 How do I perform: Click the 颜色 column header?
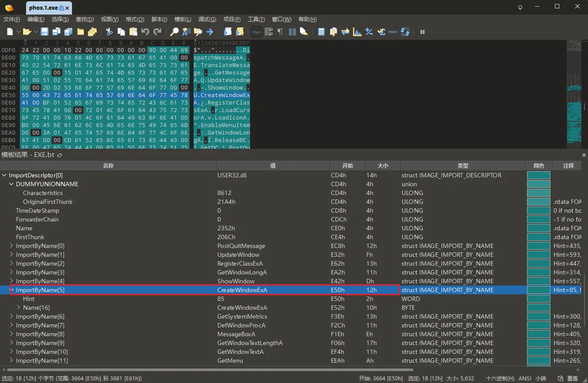tap(539, 165)
